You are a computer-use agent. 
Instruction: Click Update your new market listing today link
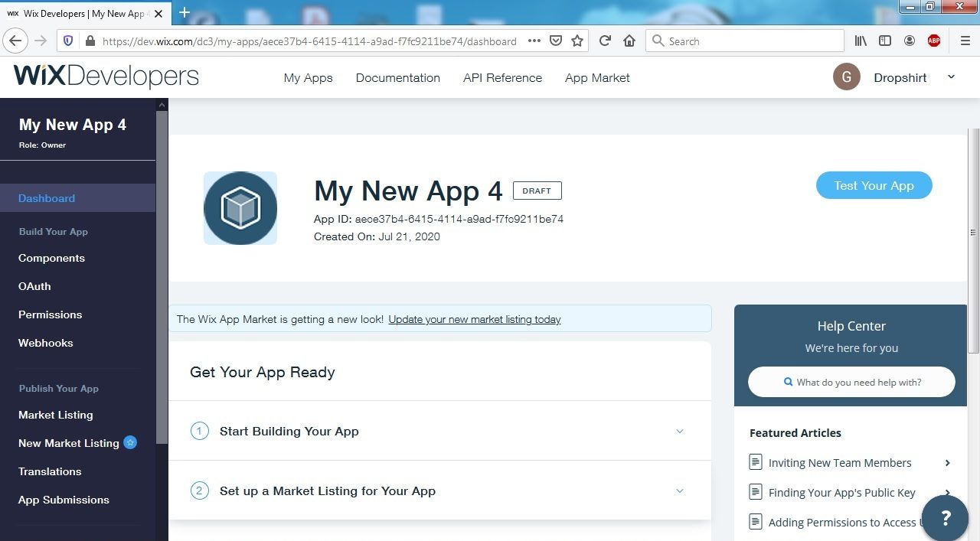pos(475,319)
